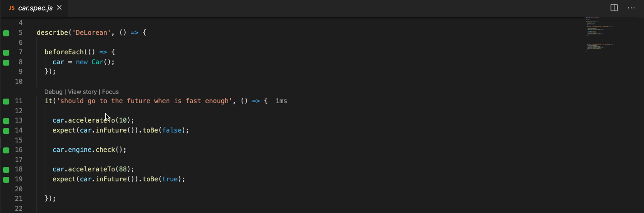Screen dimensions: 644x213
Task: Place cursor on describe('DeLorean' line
Action: pos(91,33)
